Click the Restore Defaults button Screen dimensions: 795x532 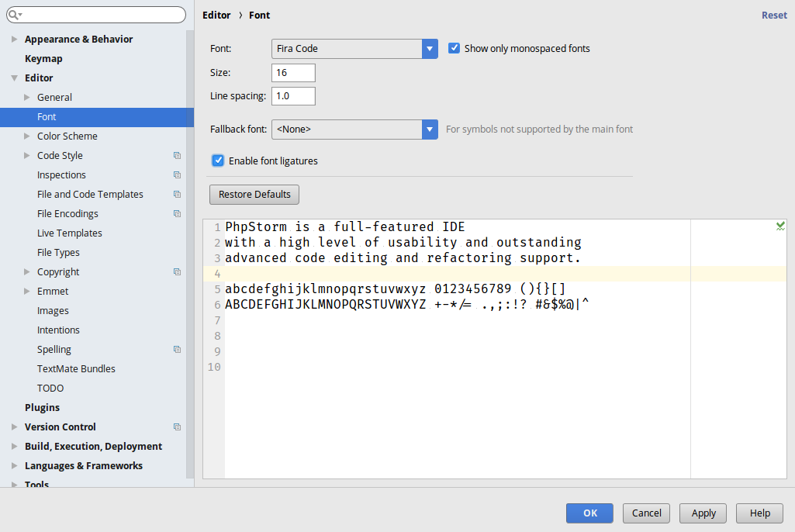click(254, 195)
